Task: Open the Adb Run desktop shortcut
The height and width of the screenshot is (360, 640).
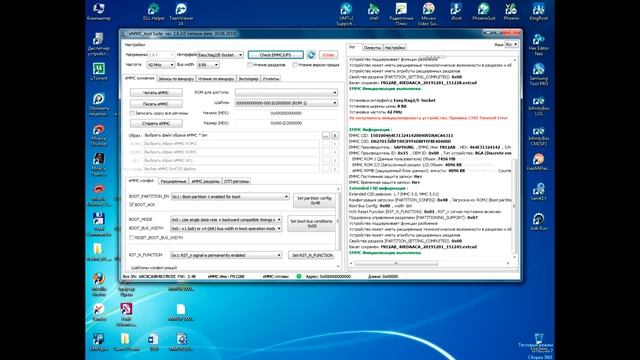Action: tap(538, 222)
